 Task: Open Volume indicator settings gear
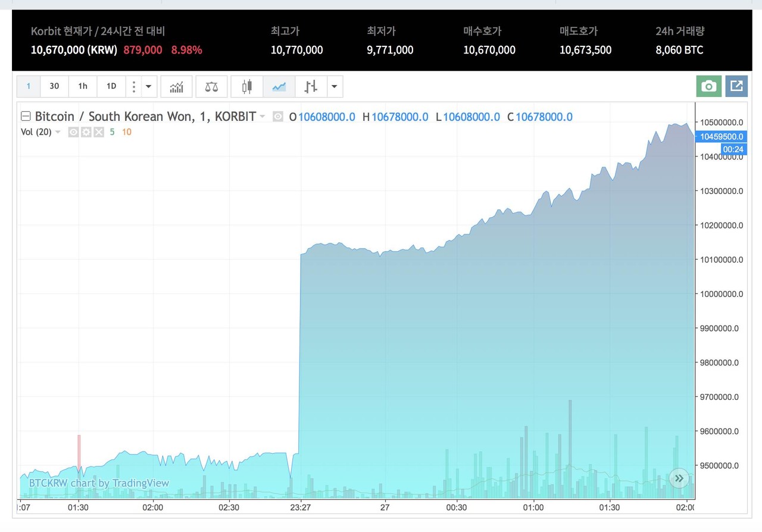click(86, 132)
